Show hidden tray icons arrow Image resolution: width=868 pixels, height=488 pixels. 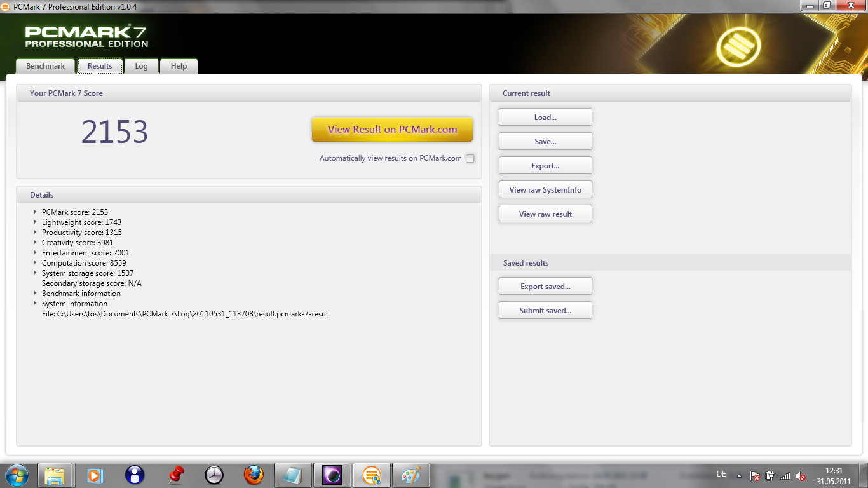[739, 475]
